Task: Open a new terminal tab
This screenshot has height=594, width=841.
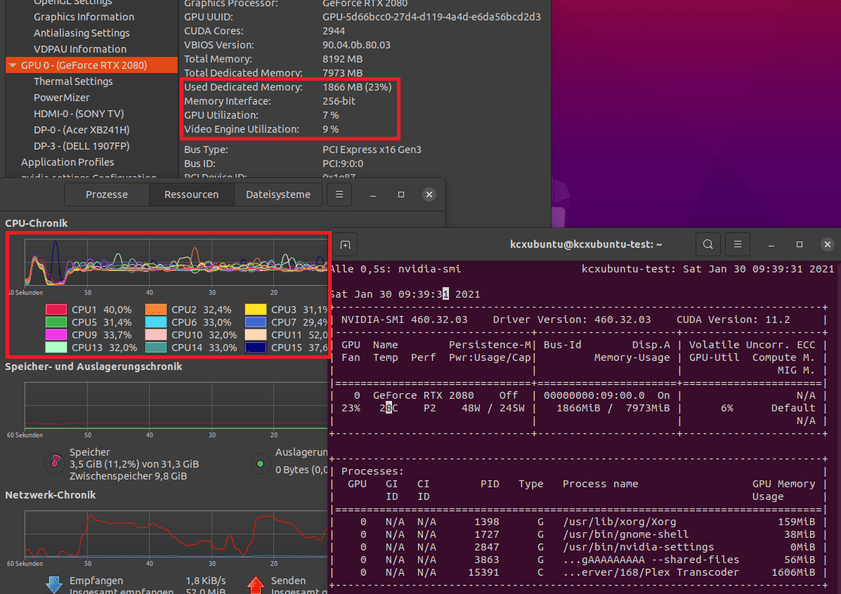Action: pyautogui.click(x=345, y=245)
